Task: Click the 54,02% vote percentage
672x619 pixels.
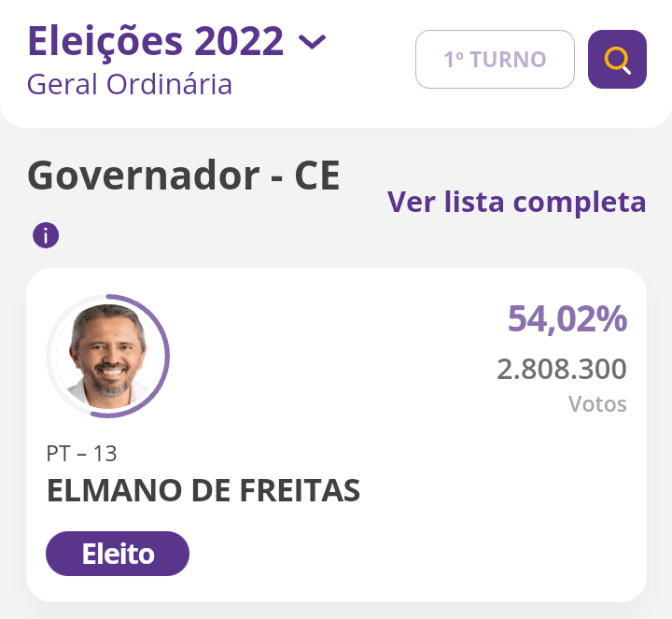Action: pos(567,319)
